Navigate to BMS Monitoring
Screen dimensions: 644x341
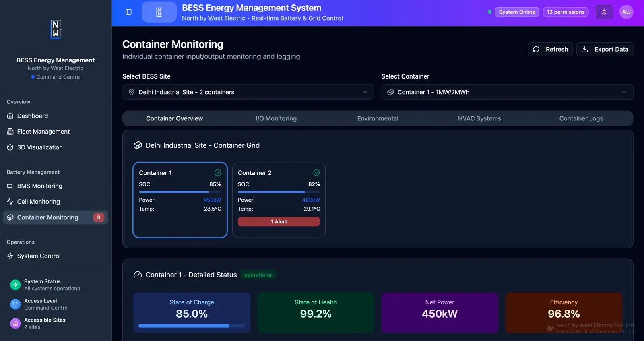pyautogui.click(x=56, y=186)
